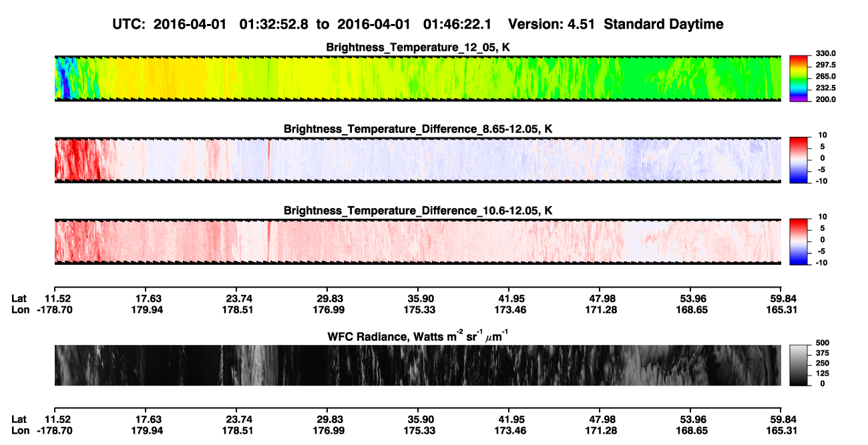
Task: Click the 265.0 color bar tick label
Action: click(826, 77)
